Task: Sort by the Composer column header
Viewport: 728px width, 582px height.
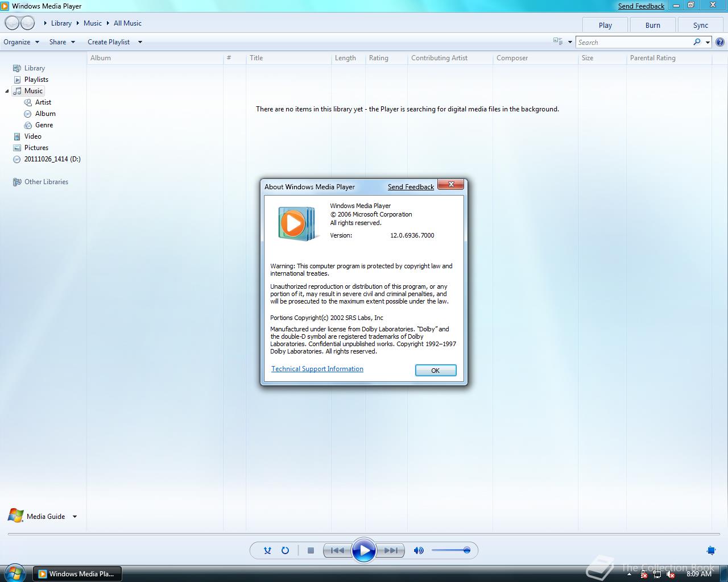Action: point(535,58)
